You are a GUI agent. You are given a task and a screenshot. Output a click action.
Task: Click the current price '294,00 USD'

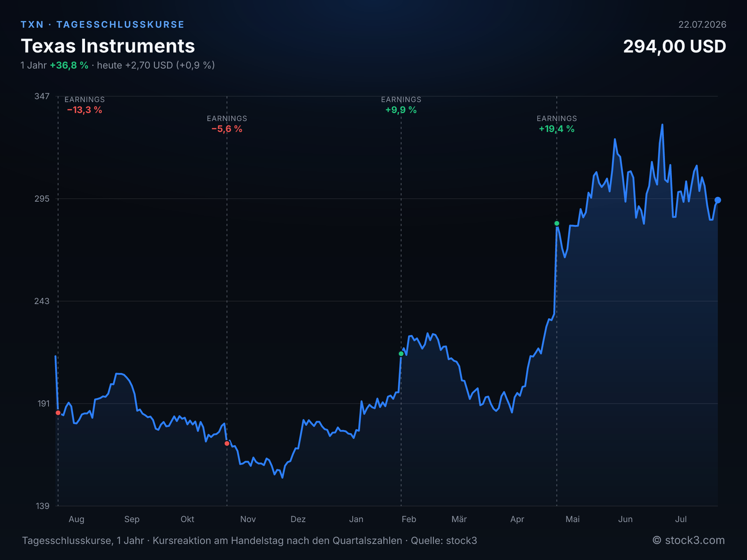point(675,46)
